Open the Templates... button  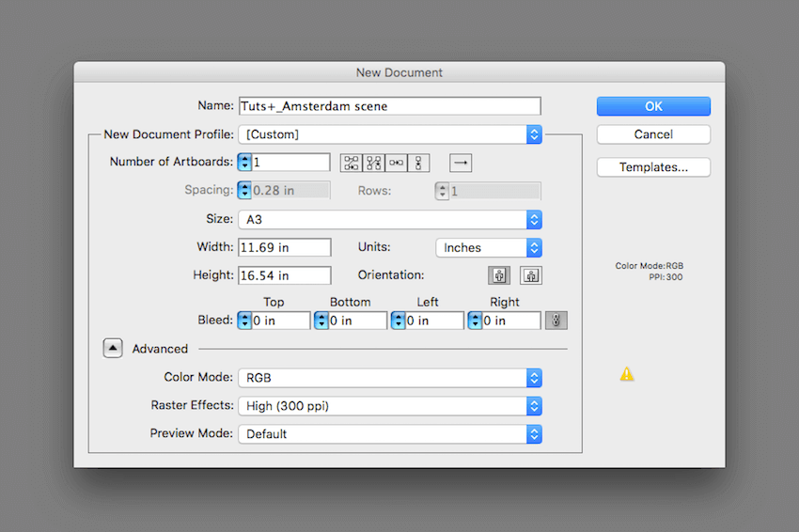coord(653,167)
